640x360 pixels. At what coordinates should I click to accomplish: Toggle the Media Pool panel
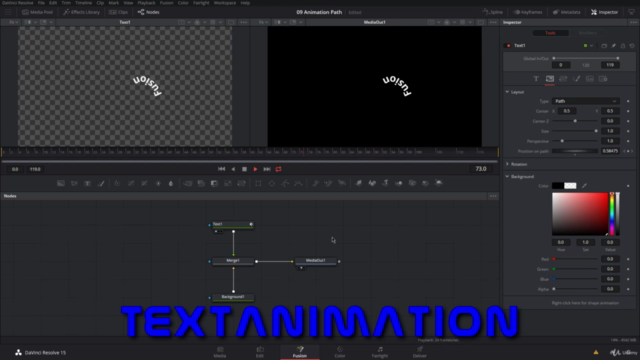[x=38, y=12]
